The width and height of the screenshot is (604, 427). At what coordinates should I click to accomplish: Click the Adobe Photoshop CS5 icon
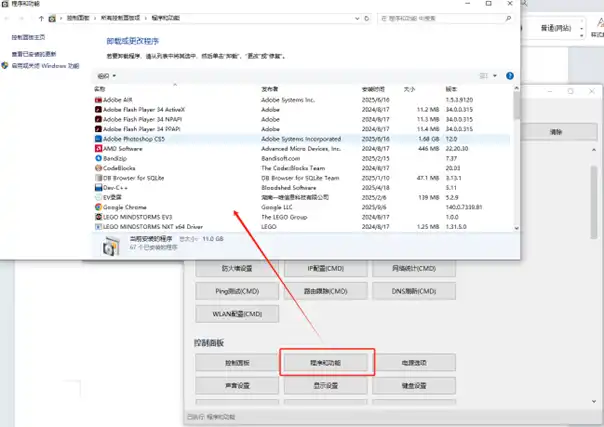(x=98, y=139)
